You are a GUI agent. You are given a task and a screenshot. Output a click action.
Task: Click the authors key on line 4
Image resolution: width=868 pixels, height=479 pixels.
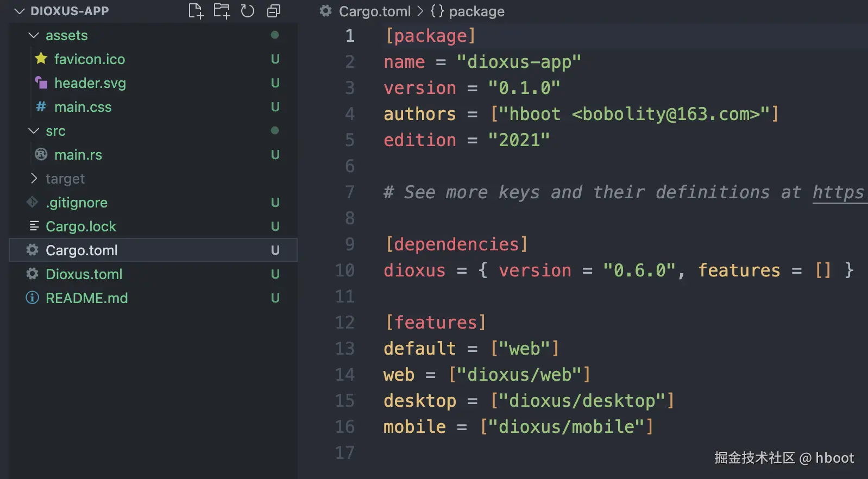tap(420, 114)
